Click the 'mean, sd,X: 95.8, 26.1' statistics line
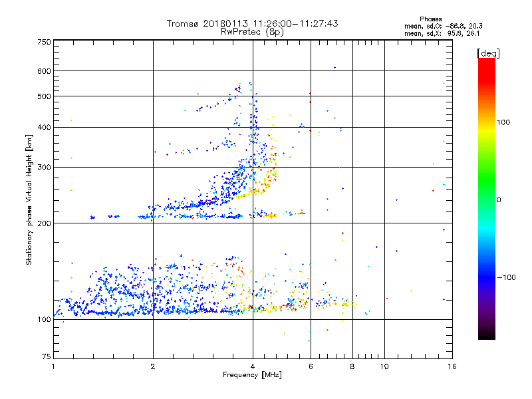Image resolution: width=532 pixels, height=399 pixels. 442,33
